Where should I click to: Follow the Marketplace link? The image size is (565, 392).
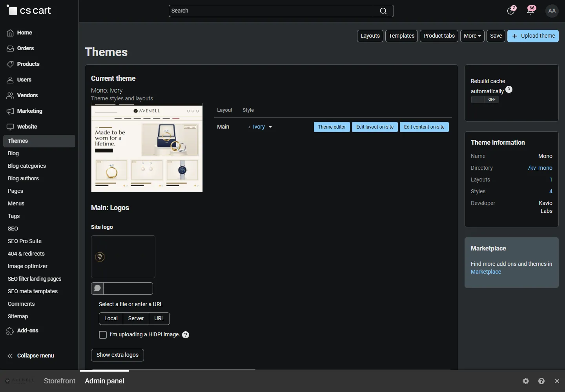486,272
